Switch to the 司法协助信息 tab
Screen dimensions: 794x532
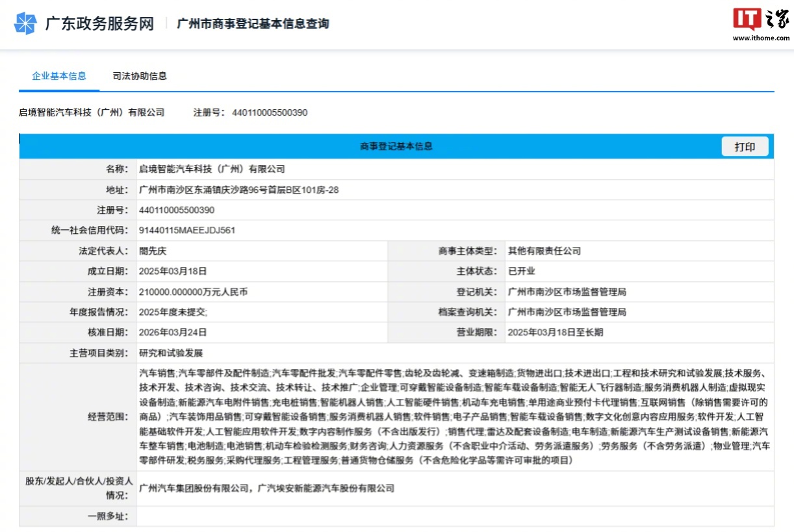139,76
